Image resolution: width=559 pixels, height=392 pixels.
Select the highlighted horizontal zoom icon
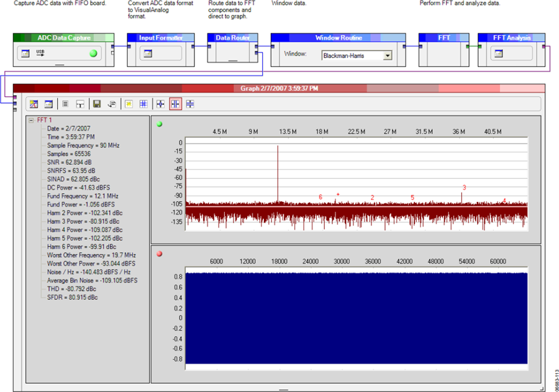click(175, 104)
